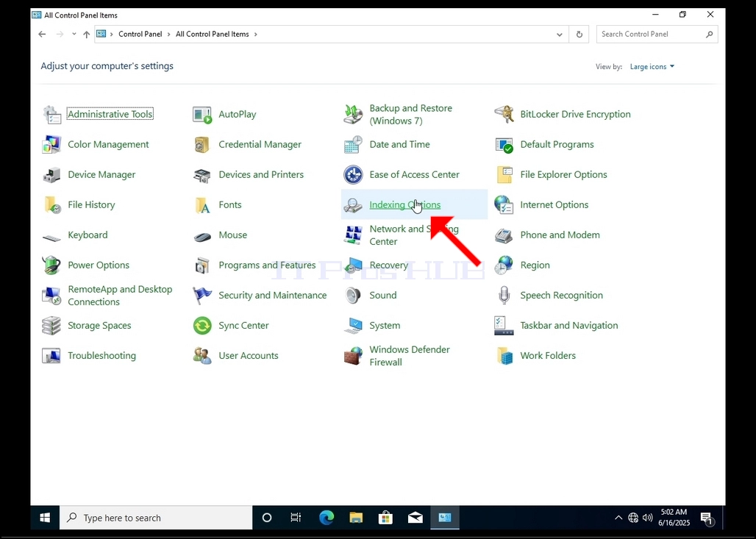Click the Windows Defender Firewall icon
Image resolution: width=756 pixels, height=539 pixels.
click(x=353, y=356)
